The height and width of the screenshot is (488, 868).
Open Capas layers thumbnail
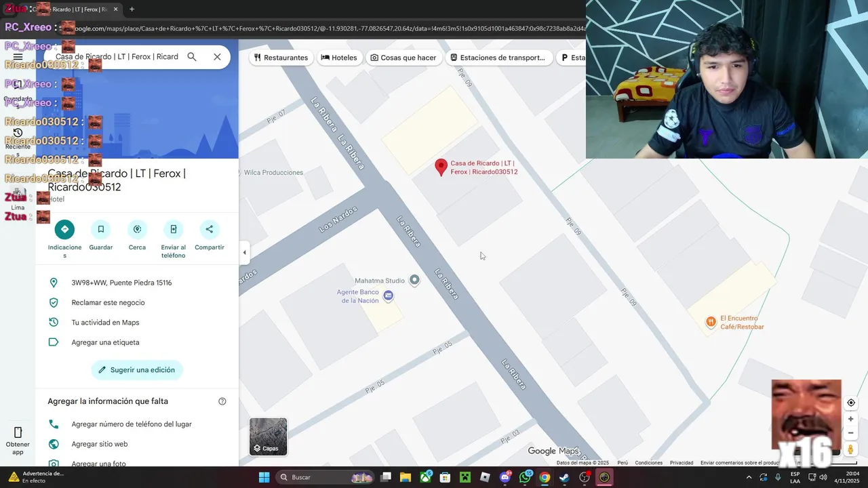point(269,436)
